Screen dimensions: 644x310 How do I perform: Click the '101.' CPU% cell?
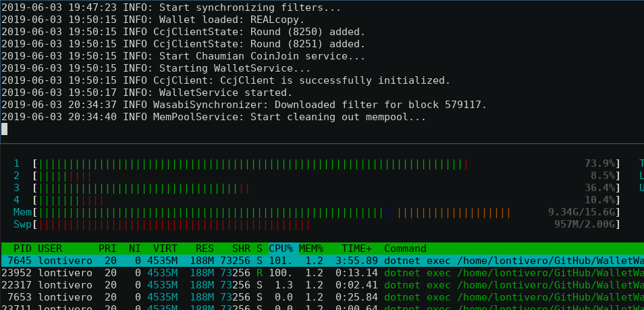(281, 261)
